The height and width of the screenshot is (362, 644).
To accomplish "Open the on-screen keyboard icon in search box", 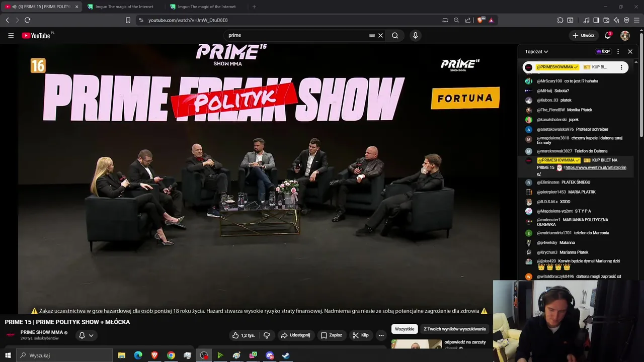I will pyautogui.click(x=372, y=35).
